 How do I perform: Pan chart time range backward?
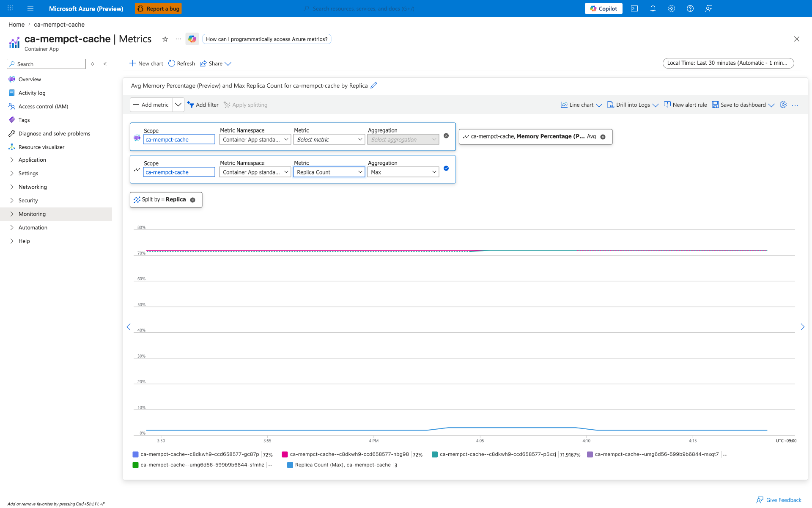pos(129,327)
